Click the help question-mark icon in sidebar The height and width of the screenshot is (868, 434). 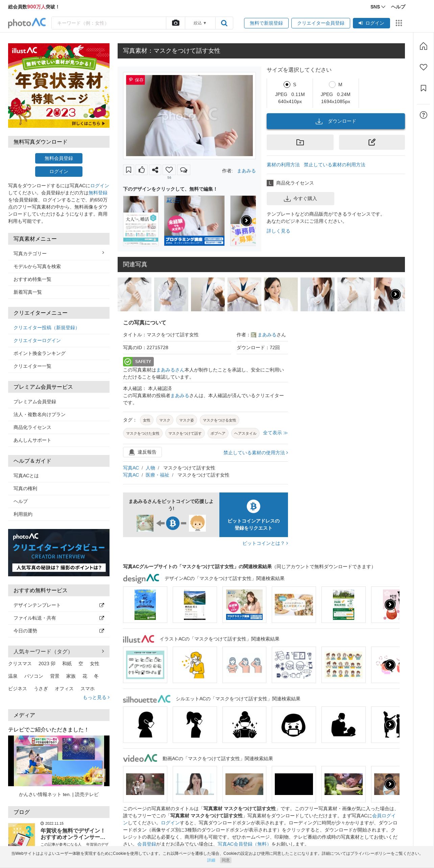point(424,115)
